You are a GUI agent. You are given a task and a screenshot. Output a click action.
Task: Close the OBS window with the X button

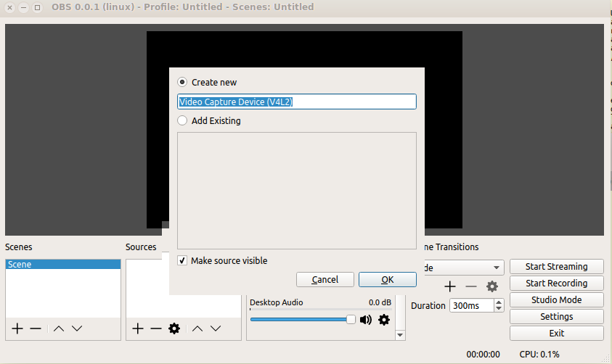pyautogui.click(x=9, y=7)
